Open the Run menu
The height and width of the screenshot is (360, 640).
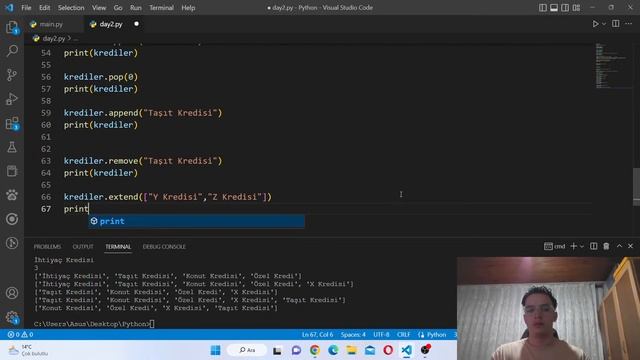[136, 8]
